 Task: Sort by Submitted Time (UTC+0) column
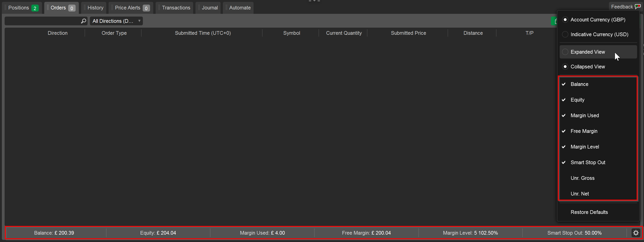pos(203,33)
